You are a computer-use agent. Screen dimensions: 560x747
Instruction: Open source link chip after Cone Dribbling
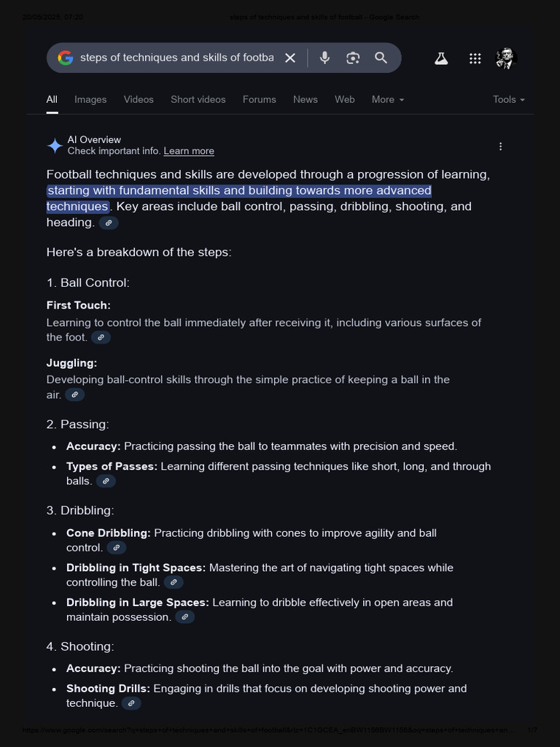click(116, 548)
